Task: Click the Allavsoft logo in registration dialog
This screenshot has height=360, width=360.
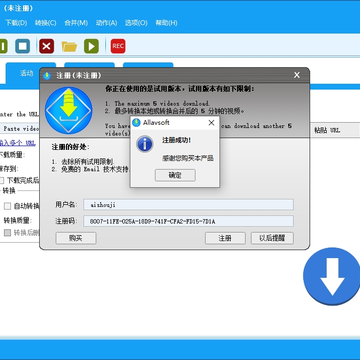Action: (68, 110)
